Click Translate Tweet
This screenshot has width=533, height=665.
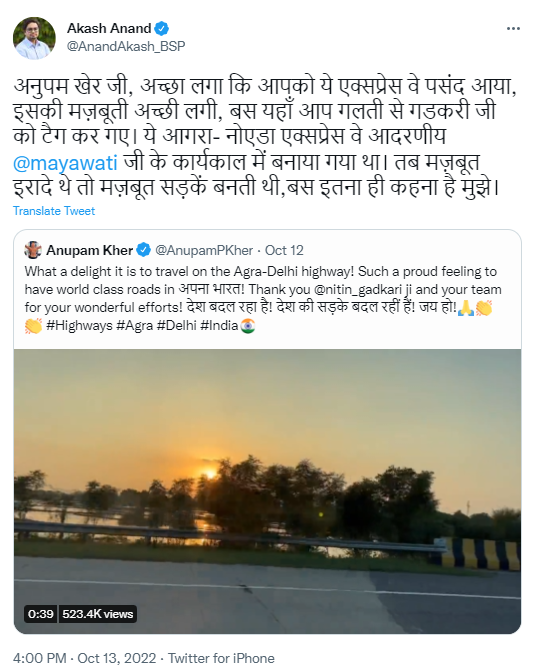pyautogui.click(x=54, y=211)
